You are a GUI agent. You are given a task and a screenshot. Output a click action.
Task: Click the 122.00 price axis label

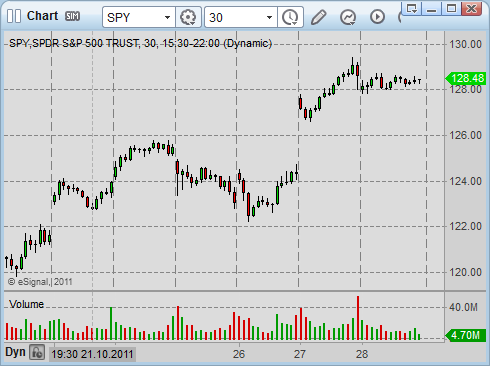[465, 227]
